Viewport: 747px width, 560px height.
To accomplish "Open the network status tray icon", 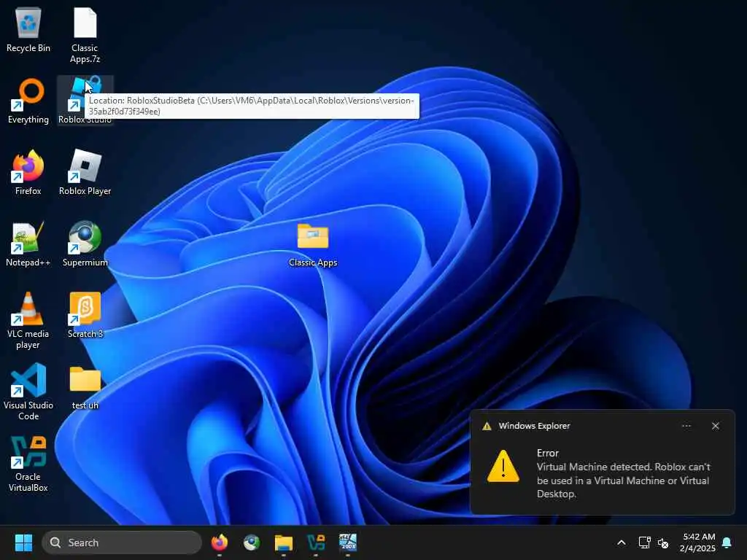I will point(644,542).
